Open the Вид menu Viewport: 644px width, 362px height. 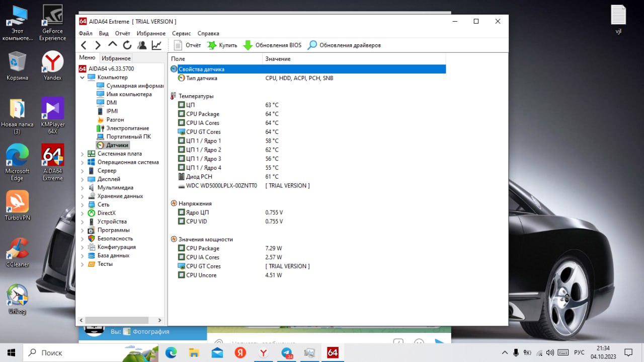[104, 33]
